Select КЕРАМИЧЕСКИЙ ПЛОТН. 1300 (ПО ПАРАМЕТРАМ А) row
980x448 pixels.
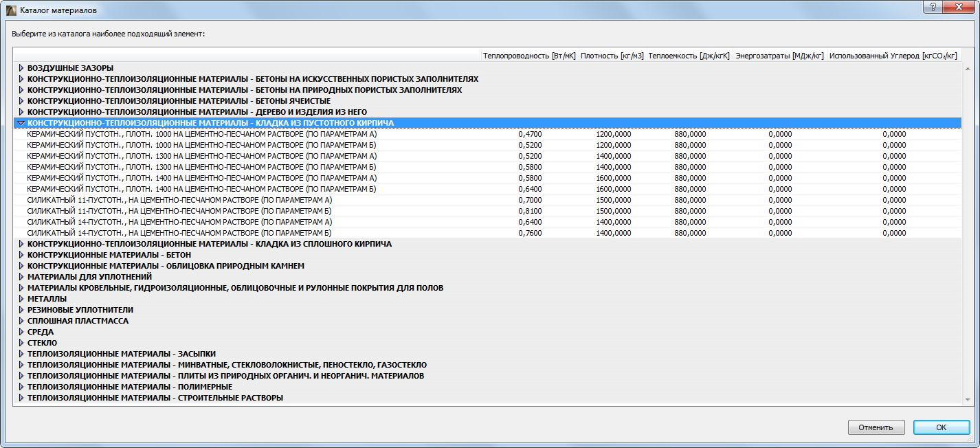coord(487,156)
